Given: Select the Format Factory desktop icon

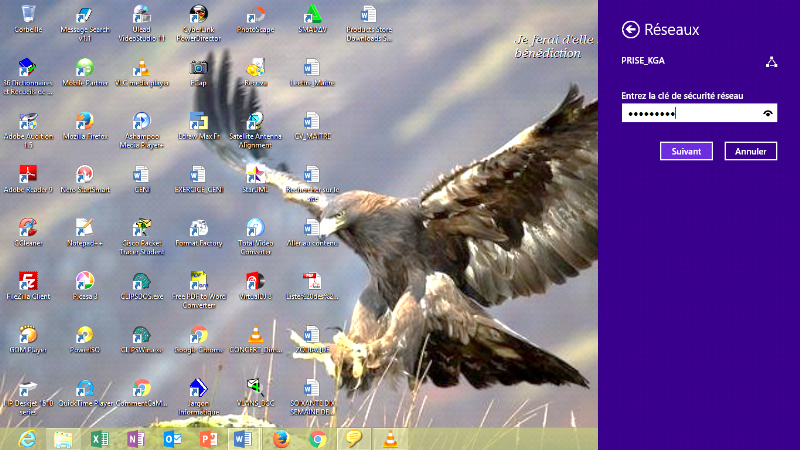Looking at the screenshot, I should click(x=199, y=227).
